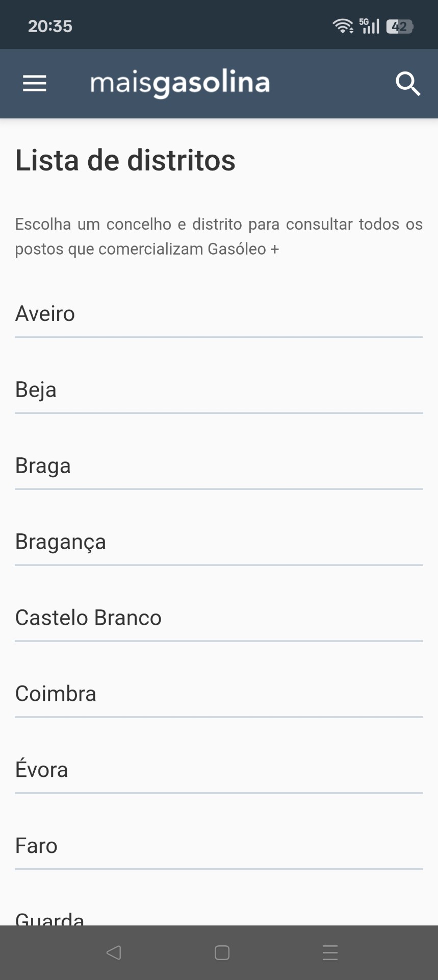Tap the battery indicator icon

pos(399,27)
